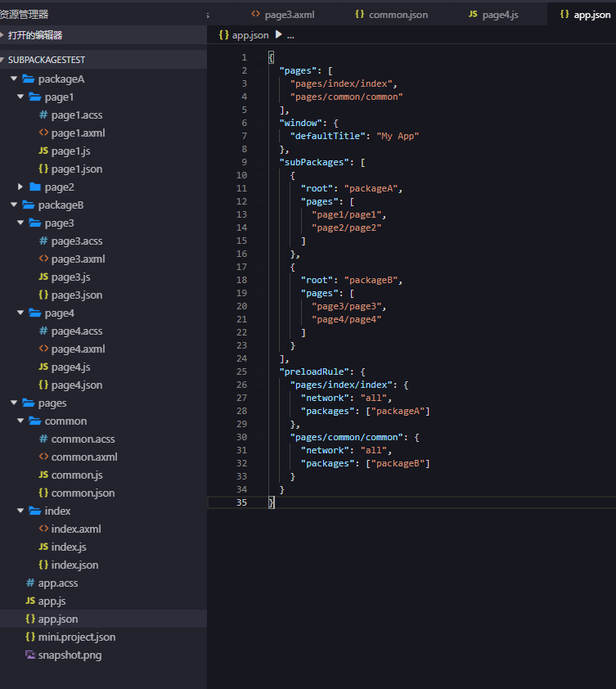This screenshot has height=689, width=616.
Task: Click the angle-bracket icon of page1.axml
Action: click(43, 133)
